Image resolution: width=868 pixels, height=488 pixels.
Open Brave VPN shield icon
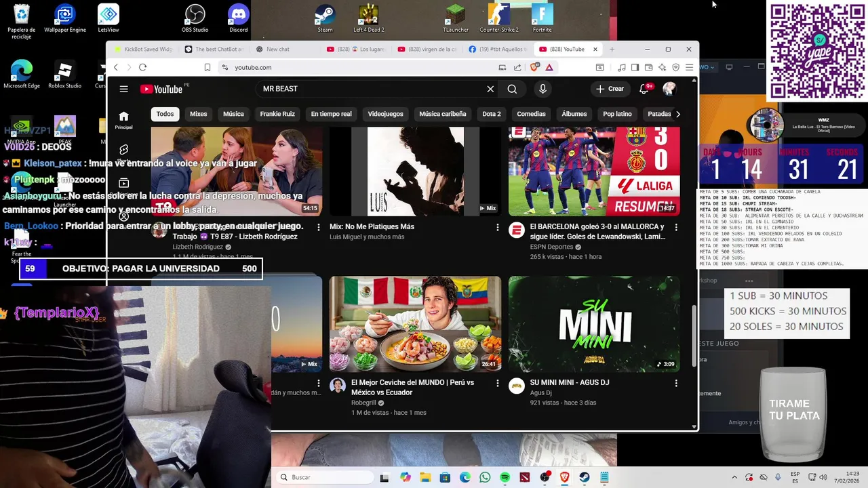pyautogui.click(x=675, y=67)
